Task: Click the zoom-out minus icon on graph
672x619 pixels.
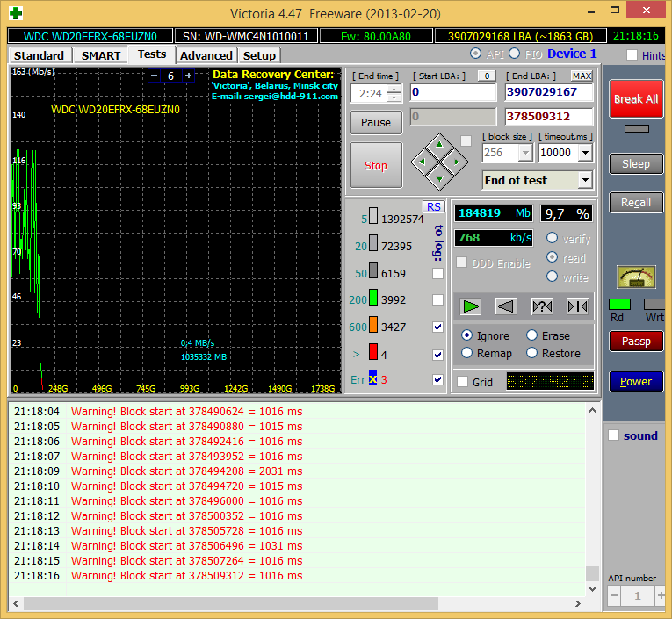Action: 155,76
